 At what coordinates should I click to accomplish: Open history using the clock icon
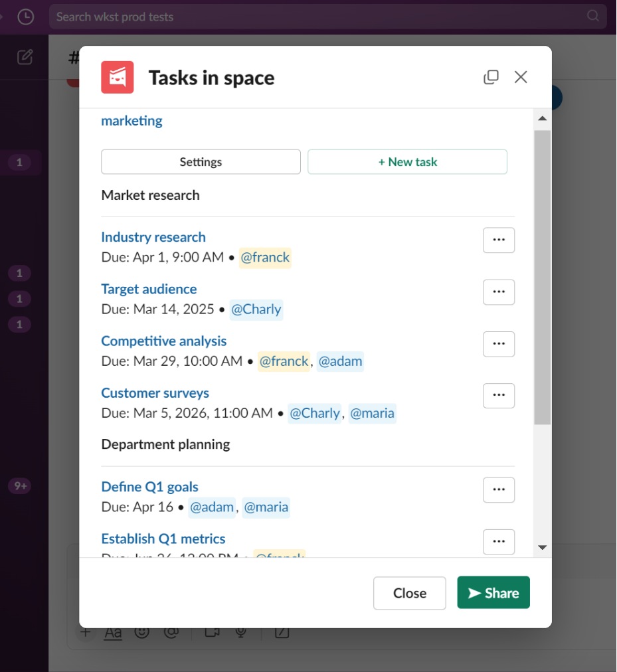pyautogui.click(x=25, y=17)
